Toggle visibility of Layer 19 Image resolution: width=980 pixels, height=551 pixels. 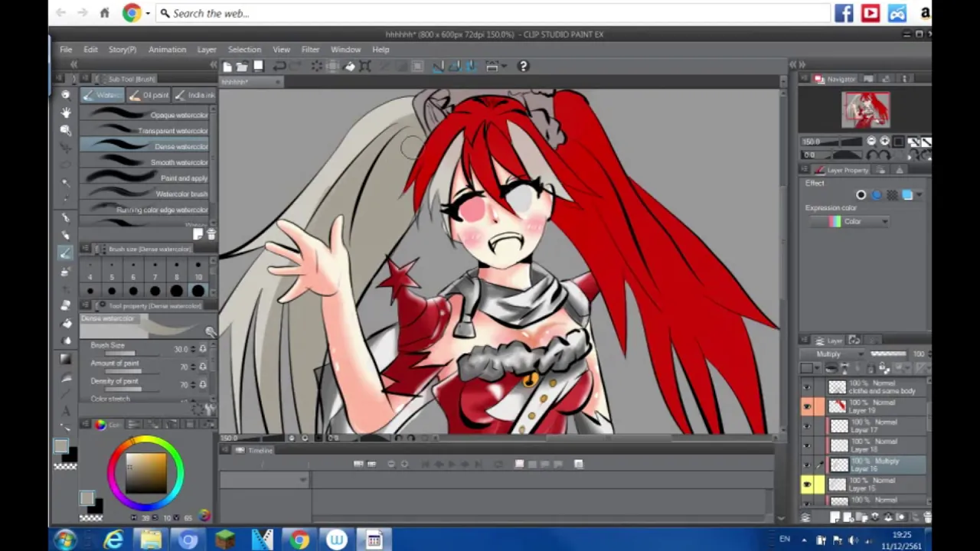tap(806, 406)
